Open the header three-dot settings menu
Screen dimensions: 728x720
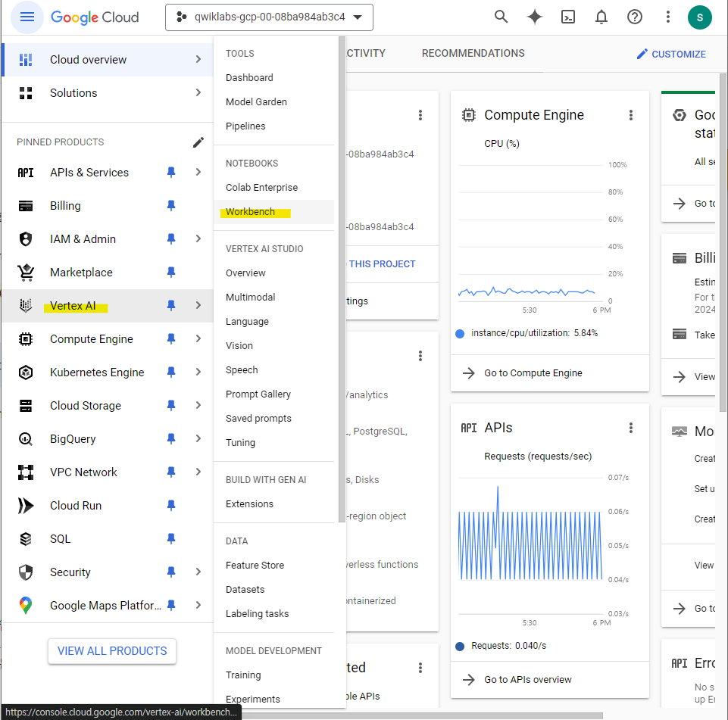pos(667,17)
